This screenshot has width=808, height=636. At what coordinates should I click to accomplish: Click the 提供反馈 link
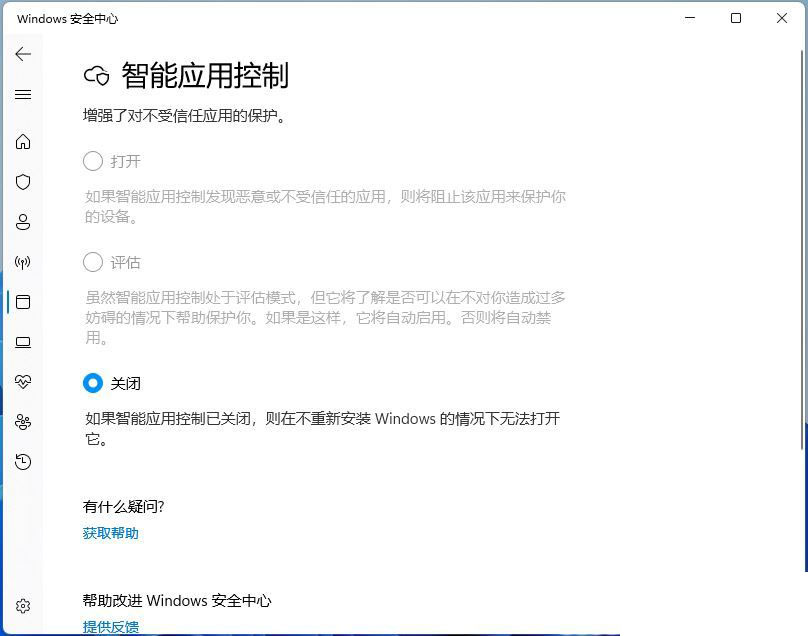tap(110, 627)
